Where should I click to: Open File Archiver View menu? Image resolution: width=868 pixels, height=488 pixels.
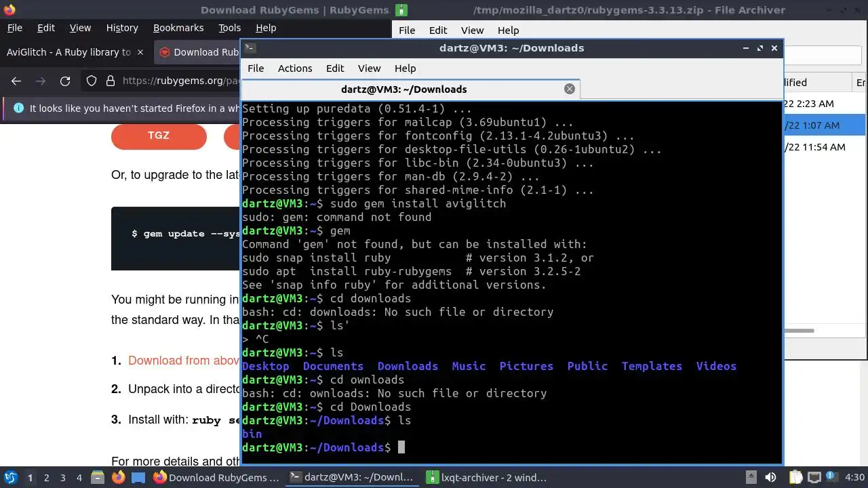coord(472,30)
